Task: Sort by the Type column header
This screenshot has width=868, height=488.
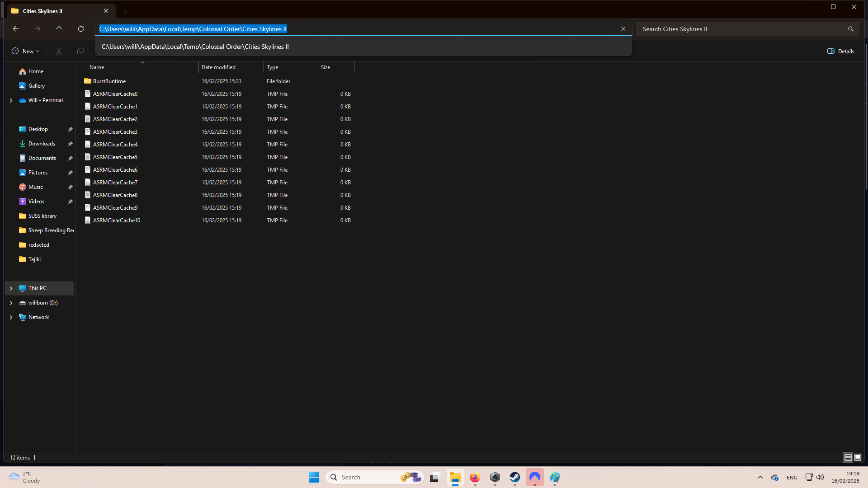Action: 291,67
